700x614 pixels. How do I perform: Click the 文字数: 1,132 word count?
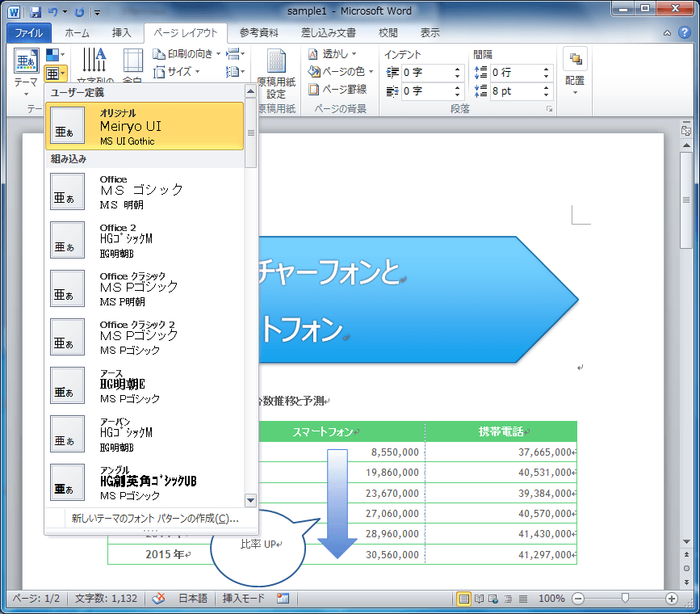click(106, 599)
